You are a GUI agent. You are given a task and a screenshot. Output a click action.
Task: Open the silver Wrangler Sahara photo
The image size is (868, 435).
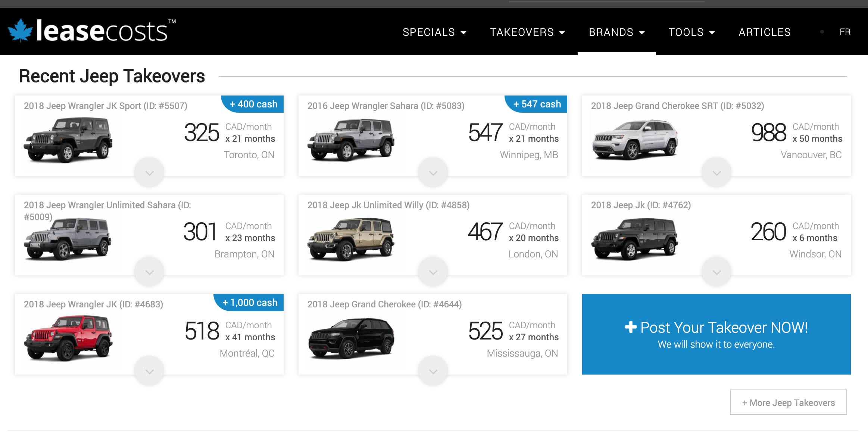pos(351,140)
